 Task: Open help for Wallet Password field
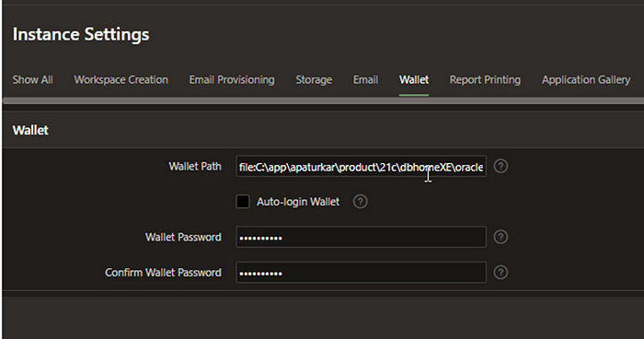pos(500,237)
